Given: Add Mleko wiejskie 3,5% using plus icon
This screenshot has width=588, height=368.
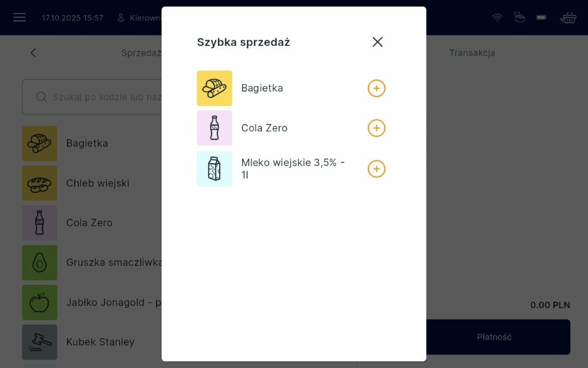Looking at the screenshot, I should point(376,169).
